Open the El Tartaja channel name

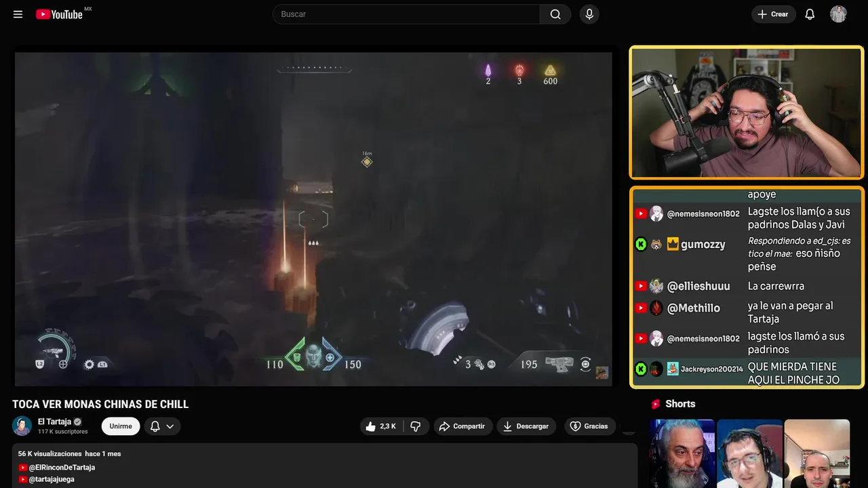click(54, 422)
